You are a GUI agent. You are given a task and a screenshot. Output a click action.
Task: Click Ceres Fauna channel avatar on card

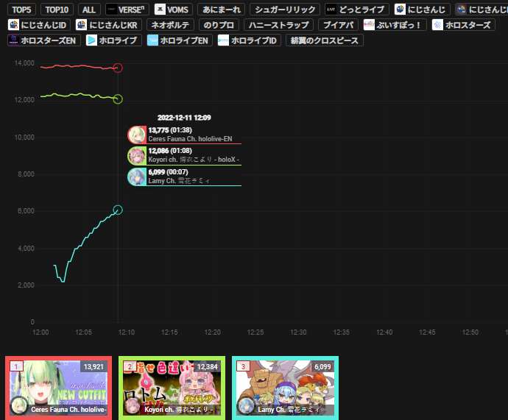tap(19, 406)
